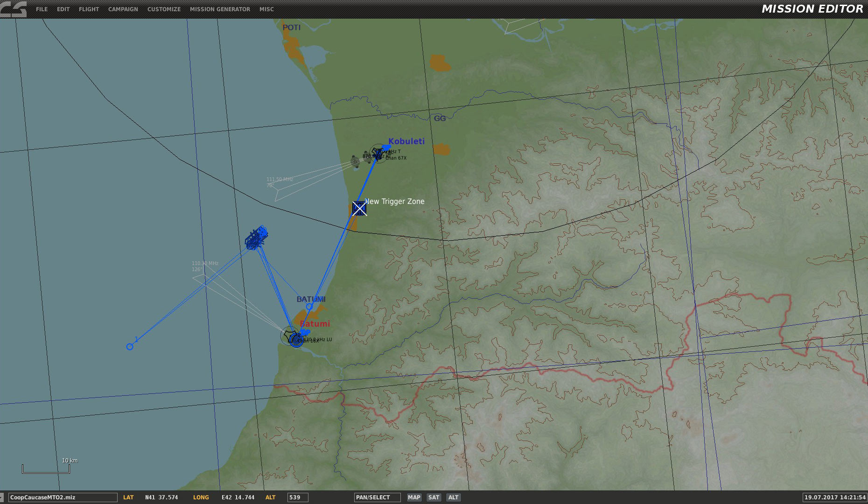
Task: Select waypoint 1 circle over the sea
Action: tap(130, 346)
